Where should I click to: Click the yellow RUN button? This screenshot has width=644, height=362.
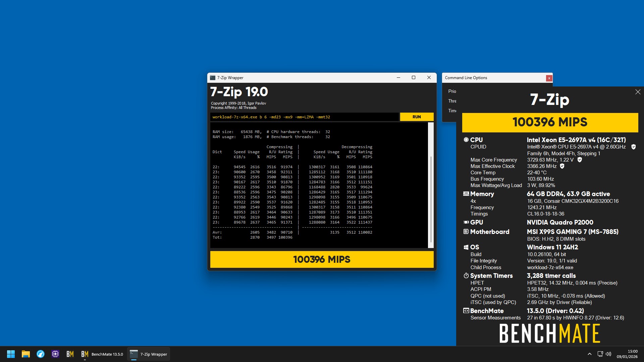pyautogui.click(x=417, y=117)
